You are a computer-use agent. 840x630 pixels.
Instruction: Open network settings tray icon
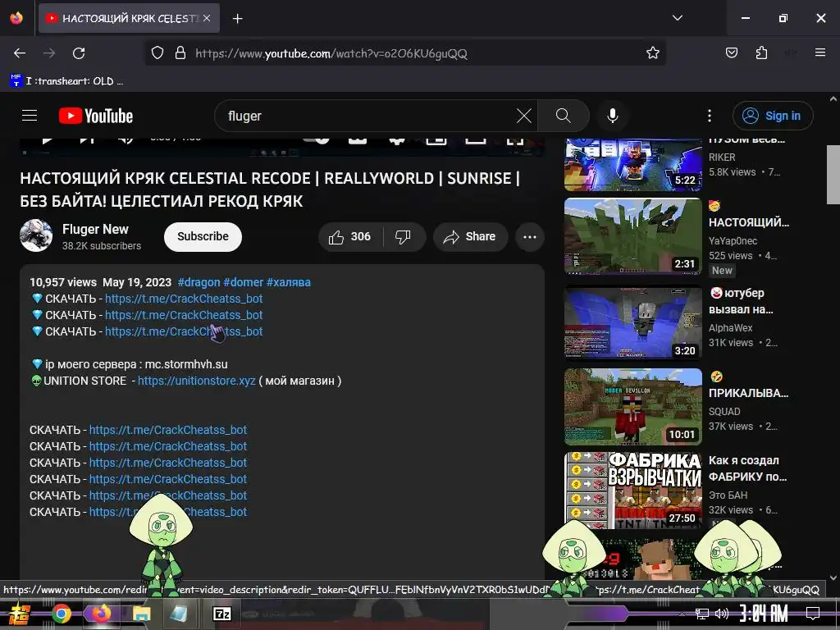pos(701,614)
